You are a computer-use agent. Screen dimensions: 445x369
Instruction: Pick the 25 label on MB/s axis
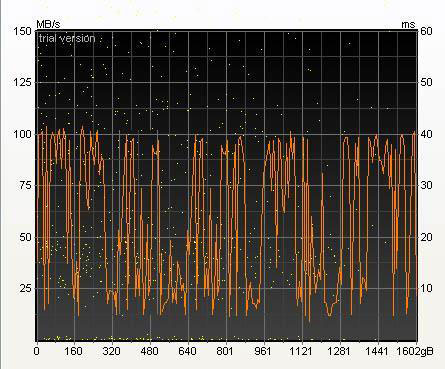25,288
